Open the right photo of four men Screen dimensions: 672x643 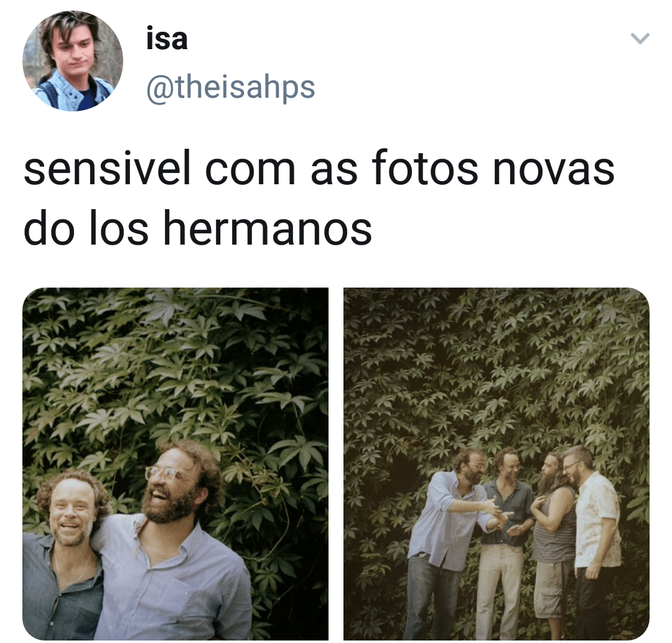(497, 464)
